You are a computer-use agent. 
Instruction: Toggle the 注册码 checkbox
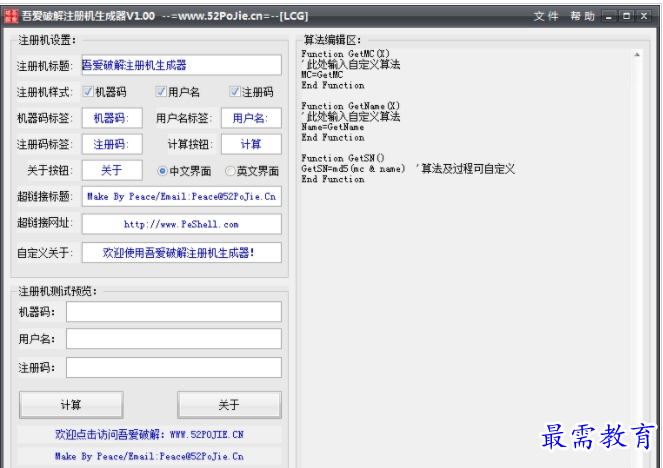coord(235,91)
